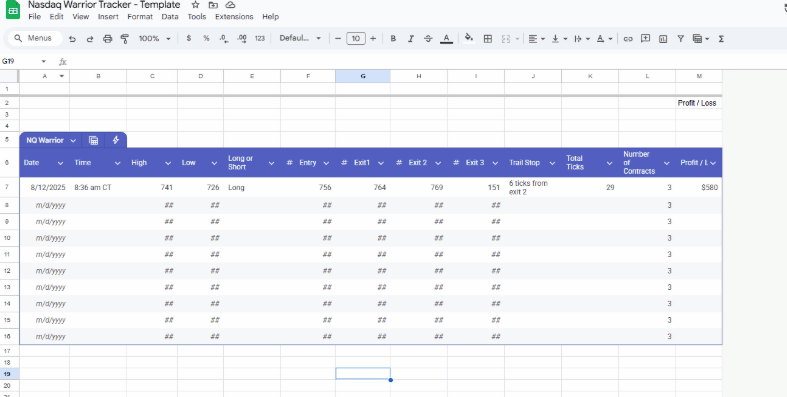Open the Long or Short column dropdown
The height and width of the screenshot is (397, 787).
(x=271, y=163)
